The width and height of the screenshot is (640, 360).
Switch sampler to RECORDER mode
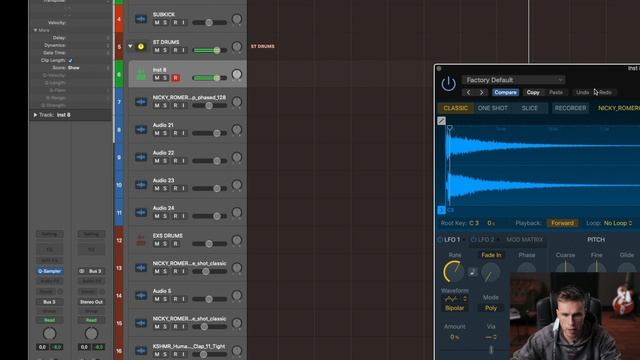tap(570, 108)
